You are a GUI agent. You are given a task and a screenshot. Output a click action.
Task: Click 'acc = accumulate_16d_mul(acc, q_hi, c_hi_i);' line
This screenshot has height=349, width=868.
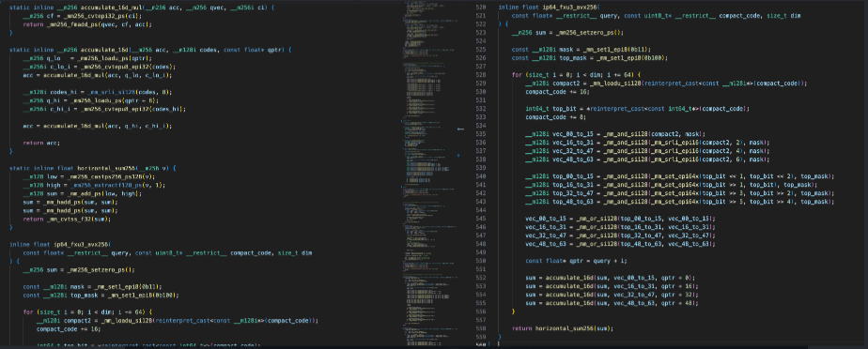click(x=98, y=126)
